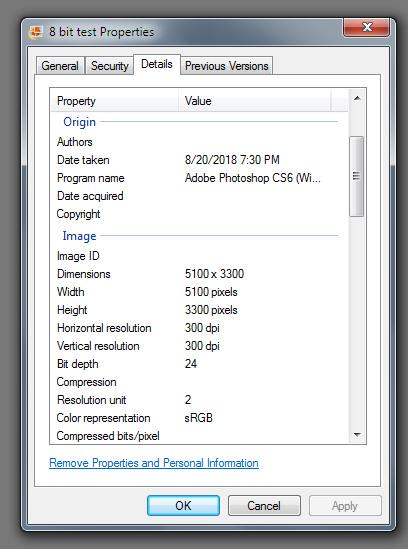Select the Details tab
The image size is (408, 549).
pyautogui.click(x=157, y=64)
